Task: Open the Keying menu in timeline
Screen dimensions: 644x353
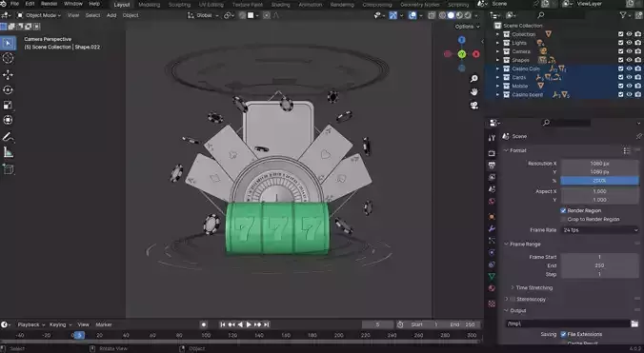Action: pyautogui.click(x=60, y=324)
